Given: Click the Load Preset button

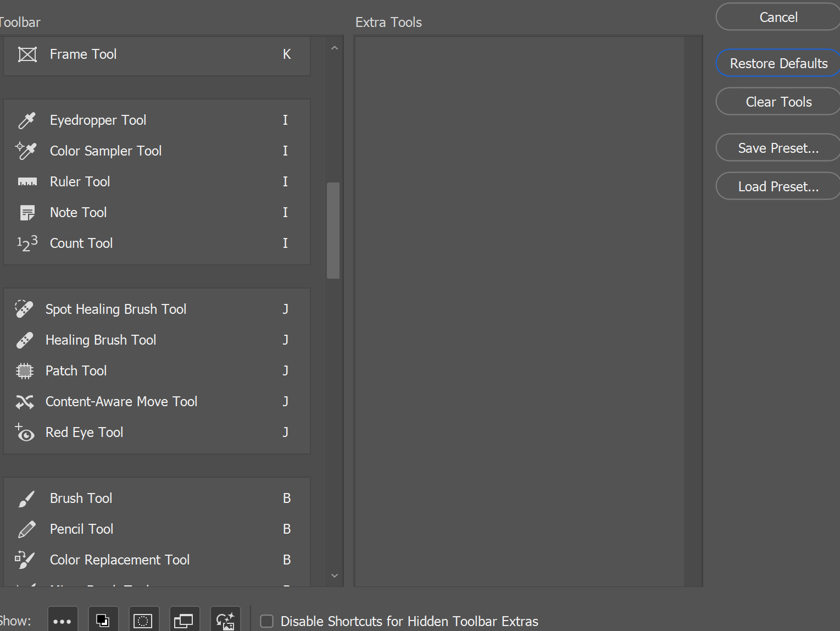Looking at the screenshot, I should pos(778,186).
